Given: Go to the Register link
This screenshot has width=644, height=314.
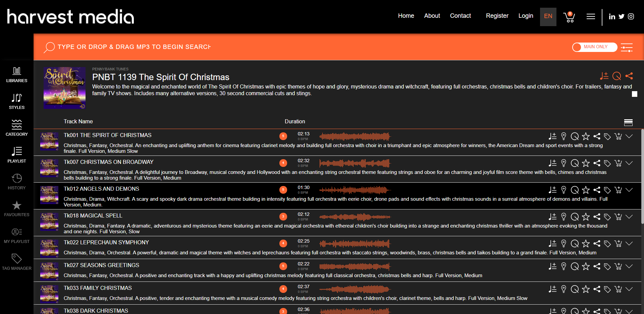Looking at the screenshot, I should click(497, 16).
